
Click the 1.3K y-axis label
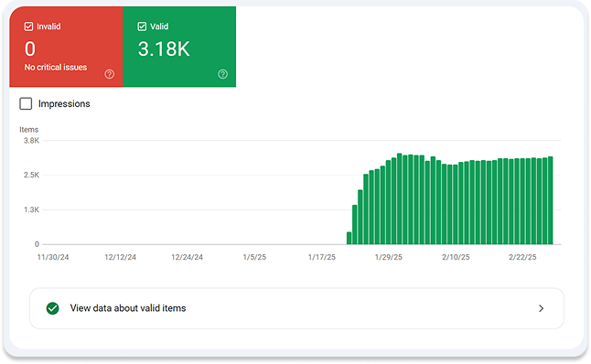coord(31,209)
